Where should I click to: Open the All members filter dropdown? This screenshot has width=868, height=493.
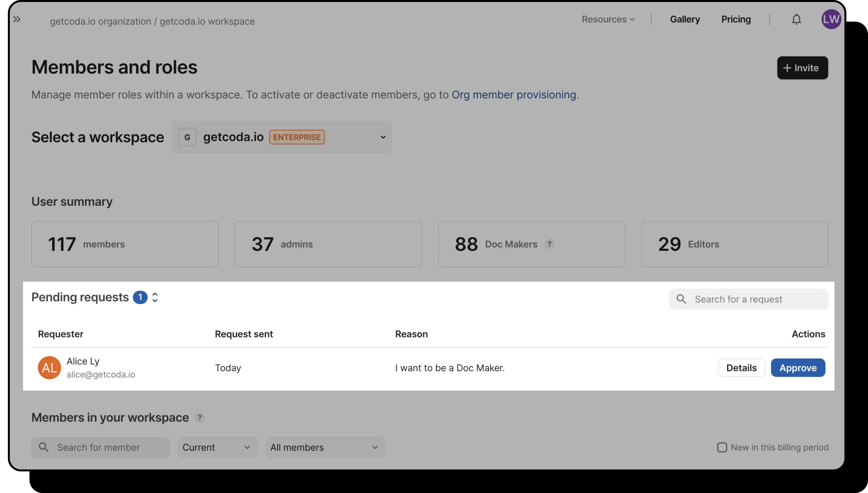[325, 447]
